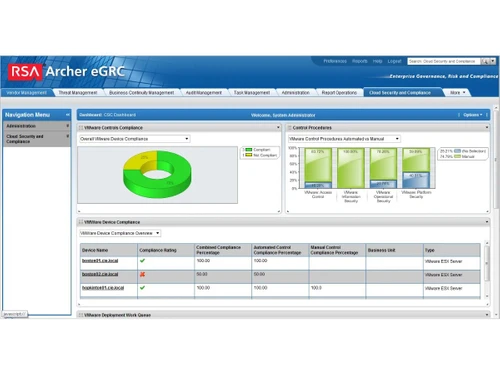This screenshot has width=500, height=375.
Task: Open the Preferences link
Action: coord(335,61)
